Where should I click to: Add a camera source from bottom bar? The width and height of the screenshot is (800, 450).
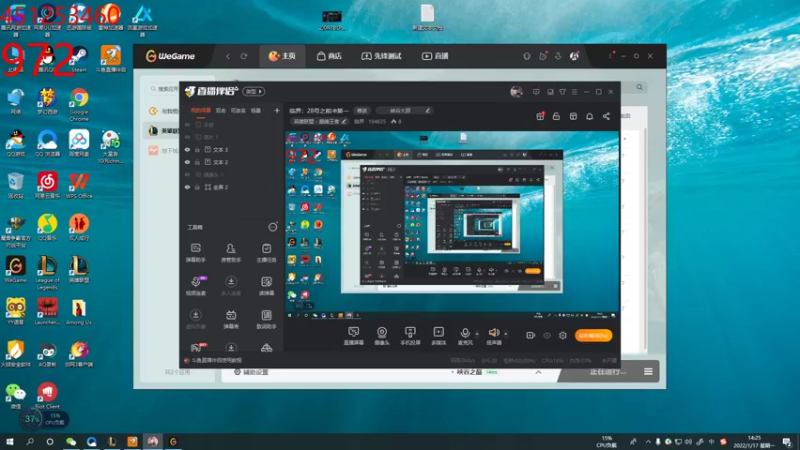pyautogui.click(x=382, y=336)
